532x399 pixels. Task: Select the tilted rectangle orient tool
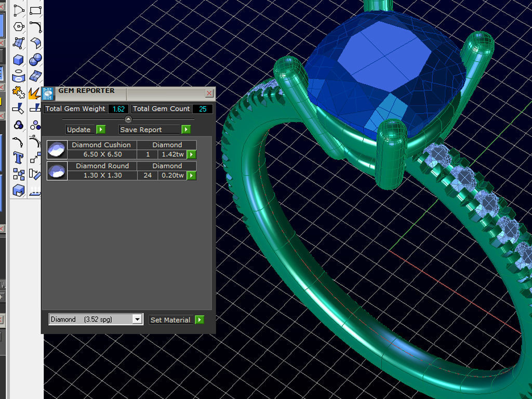point(35,175)
